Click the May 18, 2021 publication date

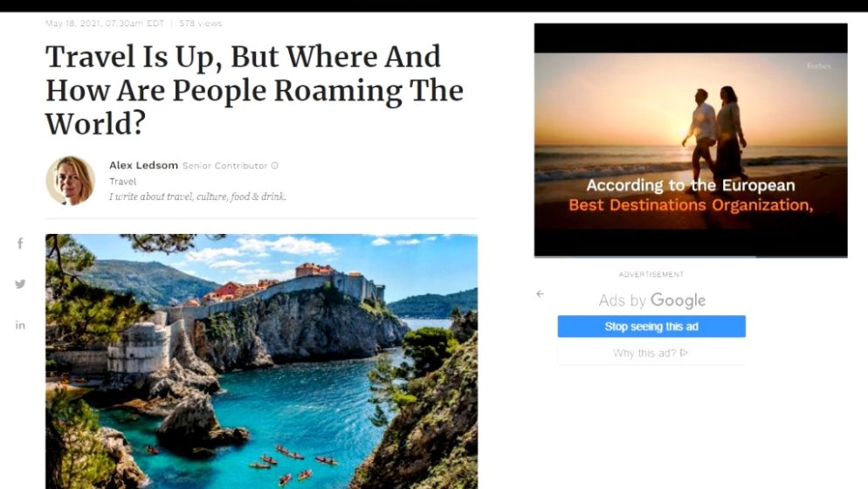(105, 24)
